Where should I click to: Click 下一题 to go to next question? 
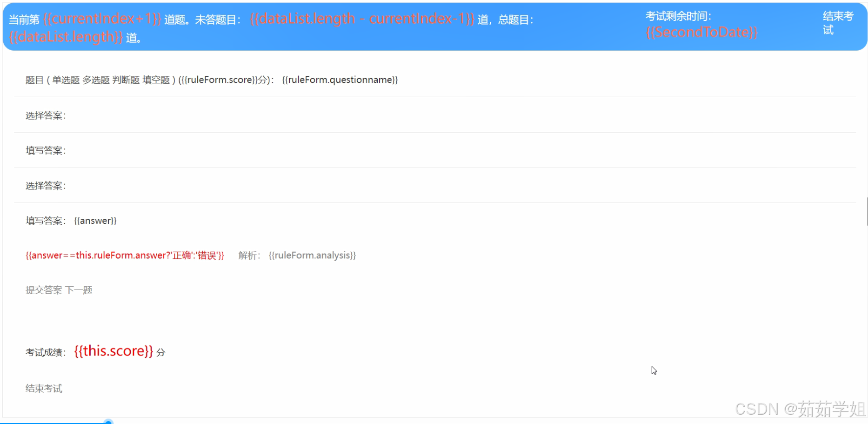80,290
